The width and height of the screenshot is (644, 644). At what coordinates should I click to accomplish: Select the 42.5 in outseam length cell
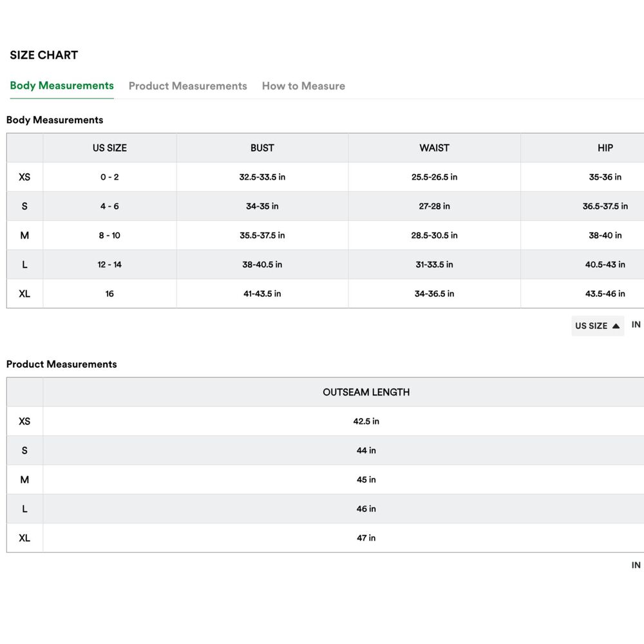pyautogui.click(x=366, y=421)
